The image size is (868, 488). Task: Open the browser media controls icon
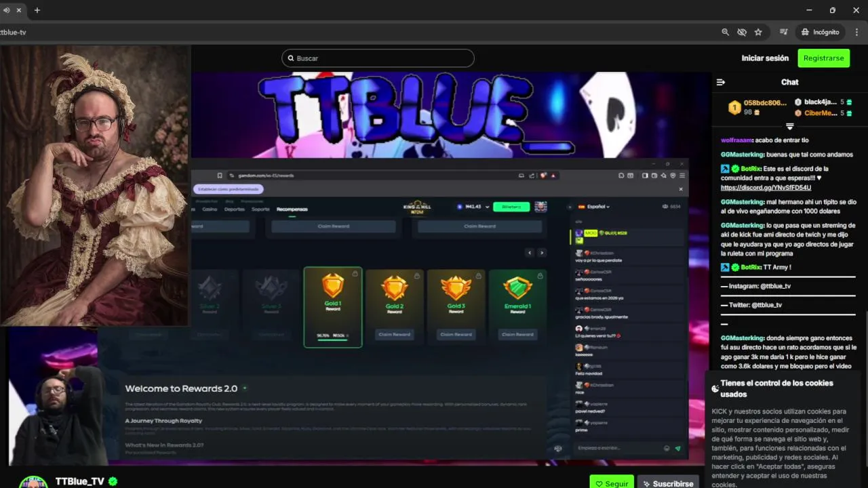coord(784,32)
